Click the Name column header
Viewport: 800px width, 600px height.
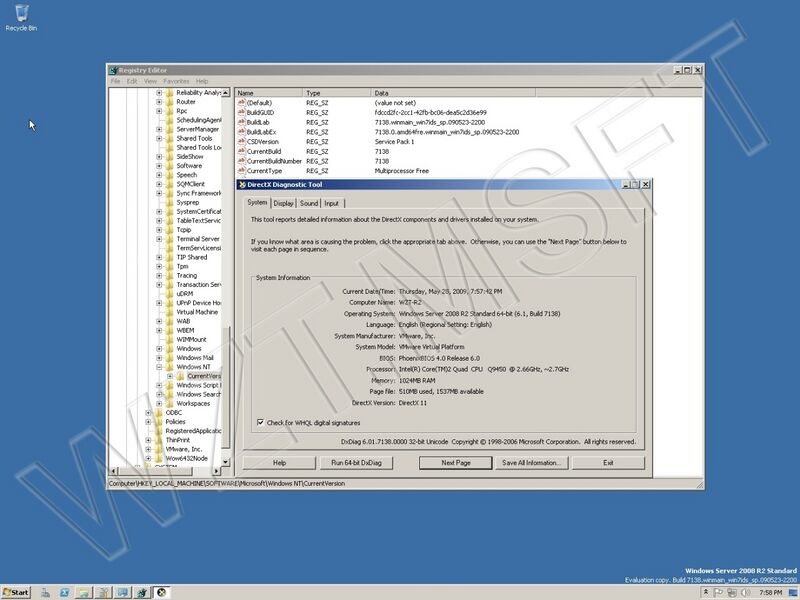tap(268, 93)
